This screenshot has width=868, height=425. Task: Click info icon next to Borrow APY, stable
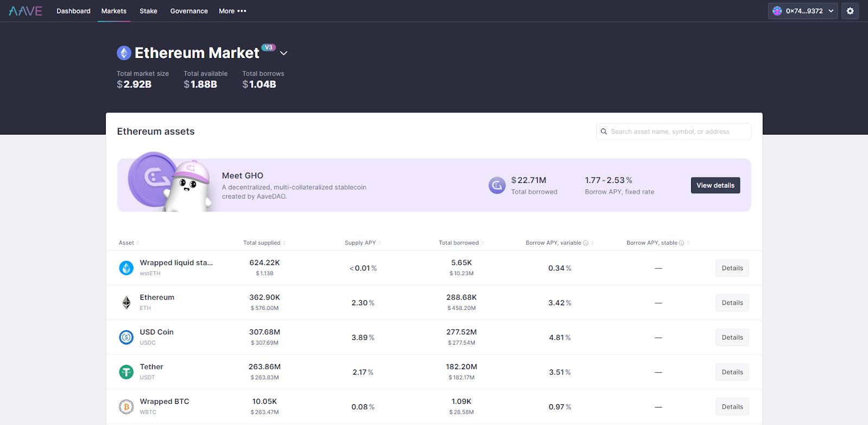681,243
